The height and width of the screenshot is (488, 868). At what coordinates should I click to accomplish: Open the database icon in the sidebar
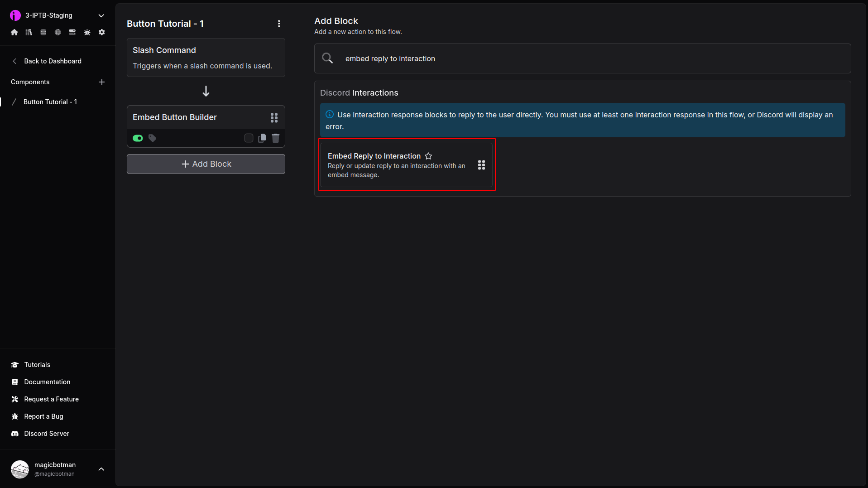click(x=43, y=32)
